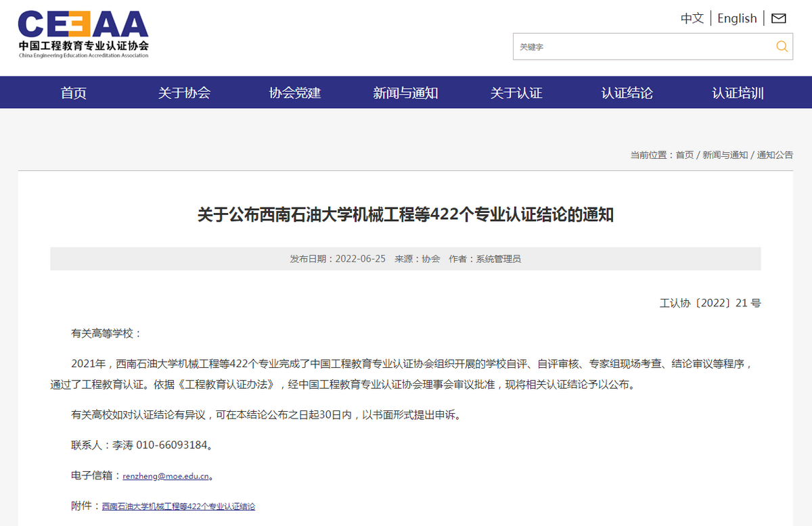Viewport: 812px width, 526px height.
Task: Click the 发布日期 metadata bar
Action: [406, 258]
